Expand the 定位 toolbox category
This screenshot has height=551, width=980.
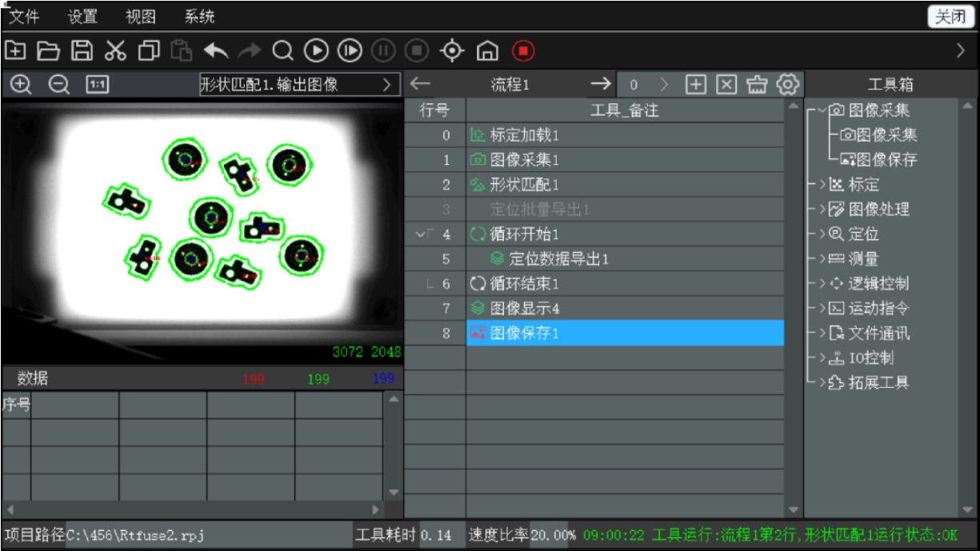tap(822, 234)
